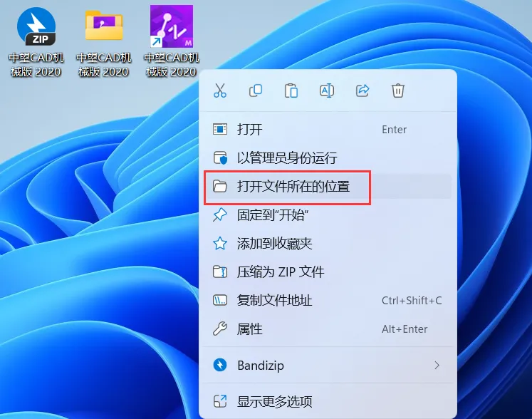Screen dimensions: 532x419
Task: Choose 复制文件地址 menu entry
Action: tap(328, 301)
